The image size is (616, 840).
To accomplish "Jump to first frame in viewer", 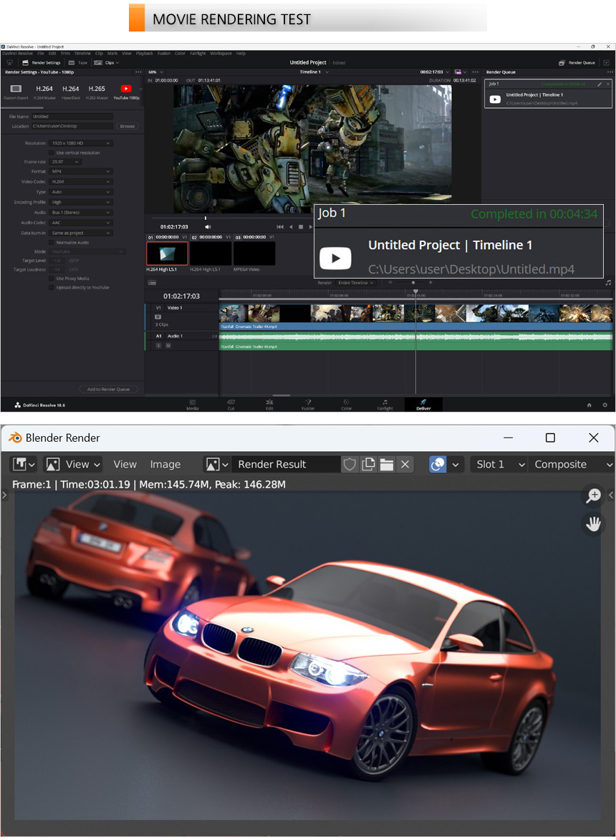I will tap(279, 227).
